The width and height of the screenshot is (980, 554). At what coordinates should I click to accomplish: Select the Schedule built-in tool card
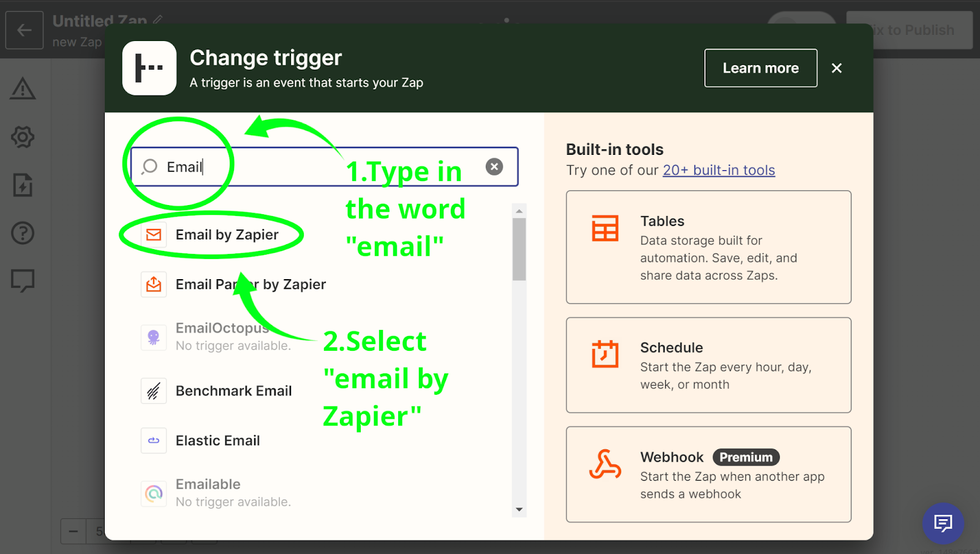pyautogui.click(x=709, y=365)
